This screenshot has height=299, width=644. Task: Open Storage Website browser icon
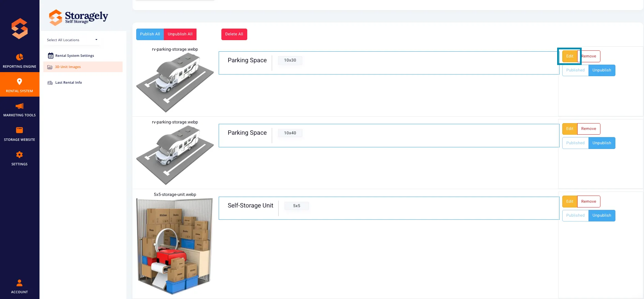pos(19,130)
